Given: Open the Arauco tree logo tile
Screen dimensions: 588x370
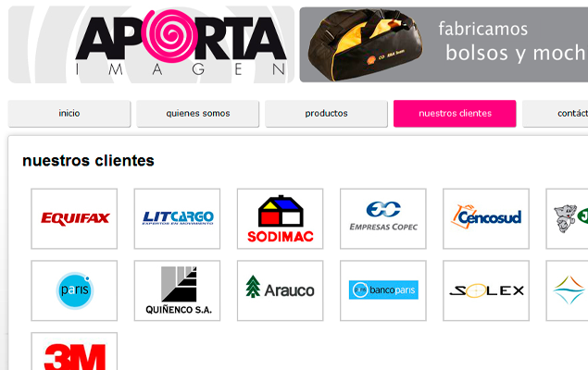Looking at the screenshot, I should pos(281,290).
